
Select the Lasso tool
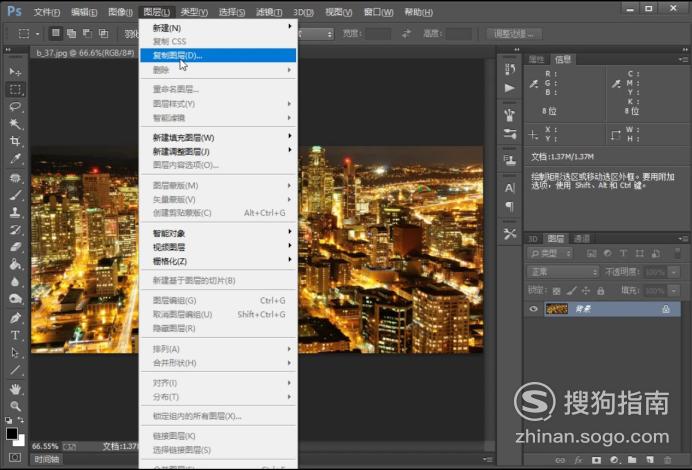point(15,106)
